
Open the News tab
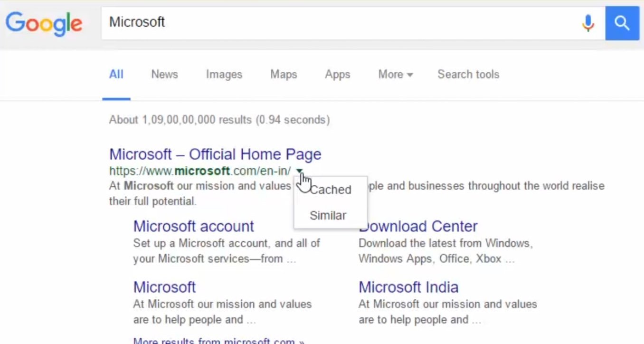tap(164, 75)
